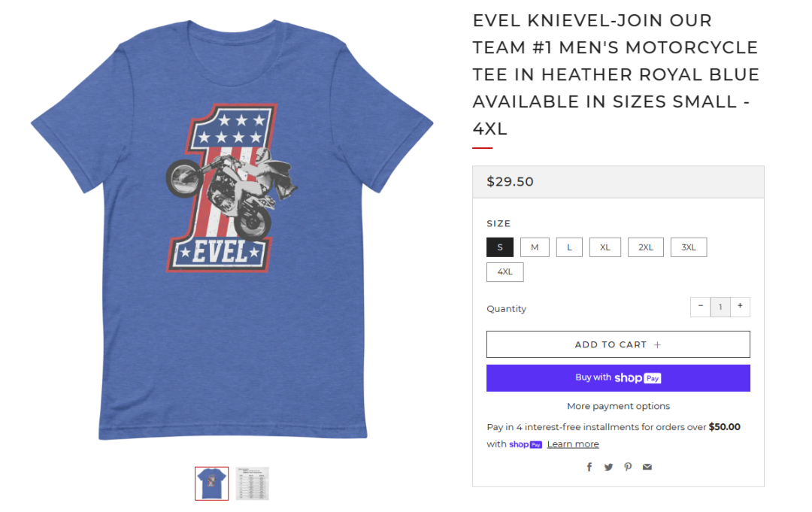Share product on Facebook icon
The height and width of the screenshot is (512, 812).
pyautogui.click(x=589, y=467)
